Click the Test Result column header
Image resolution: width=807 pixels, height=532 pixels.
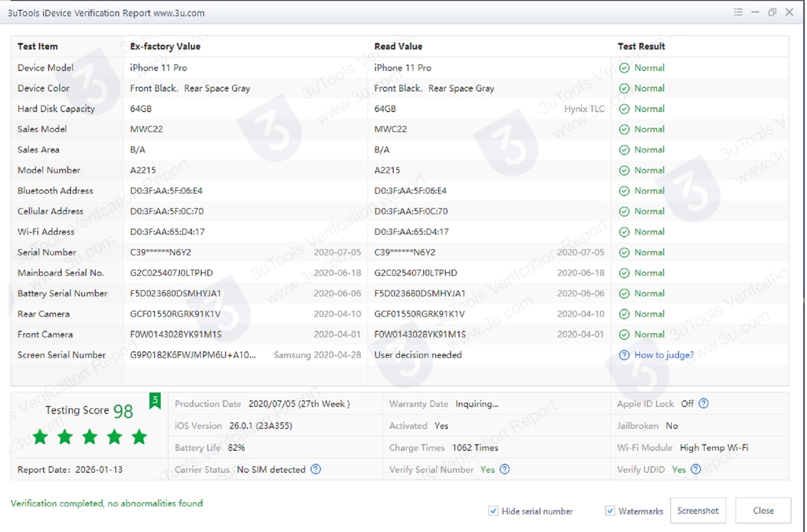point(641,46)
